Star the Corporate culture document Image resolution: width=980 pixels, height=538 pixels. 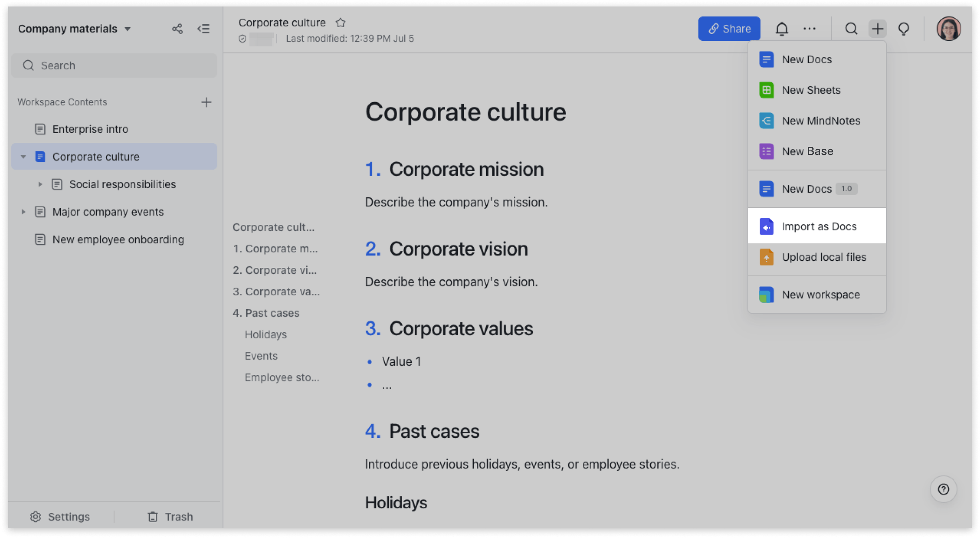340,23
